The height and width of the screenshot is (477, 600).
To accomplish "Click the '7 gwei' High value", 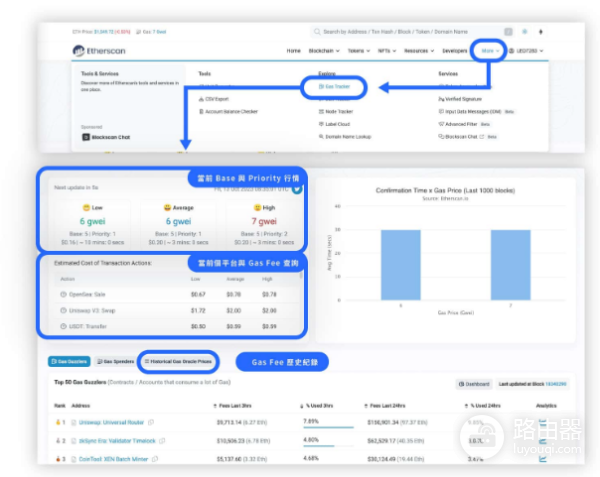I will (264, 221).
